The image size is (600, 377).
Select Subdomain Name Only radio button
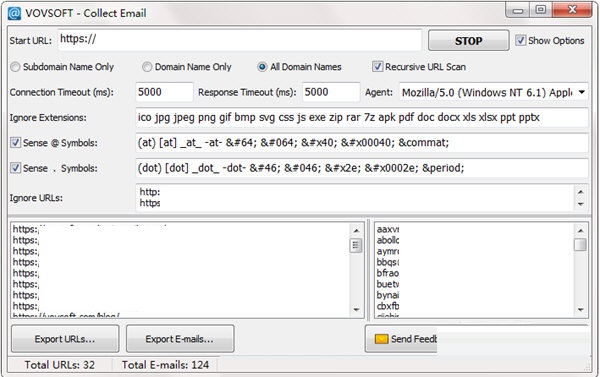(x=15, y=67)
